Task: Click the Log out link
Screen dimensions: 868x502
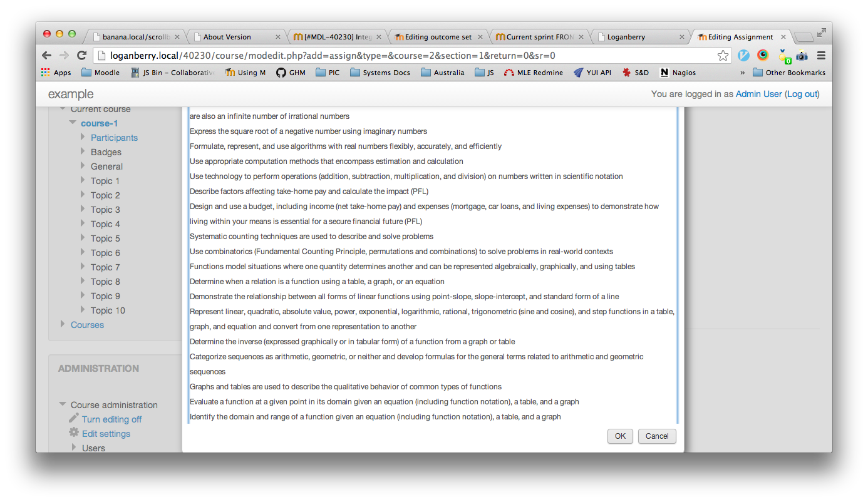Action: click(802, 94)
